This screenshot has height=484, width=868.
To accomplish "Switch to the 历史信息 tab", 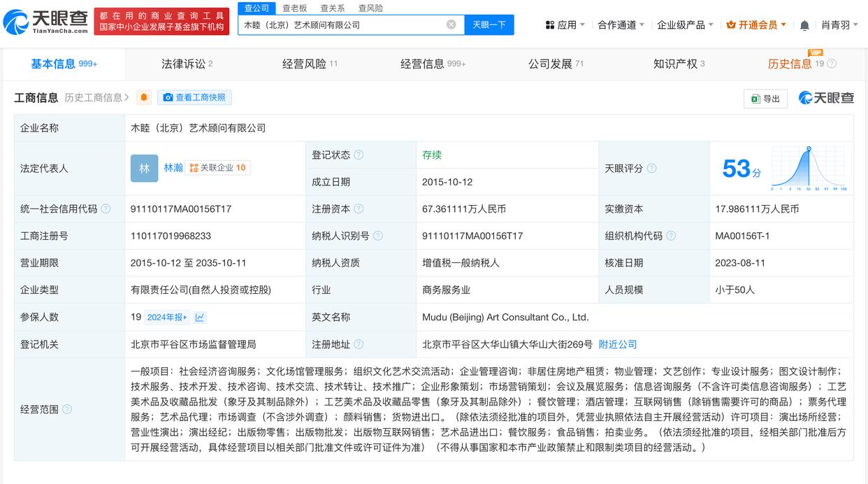I will pos(790,64).
